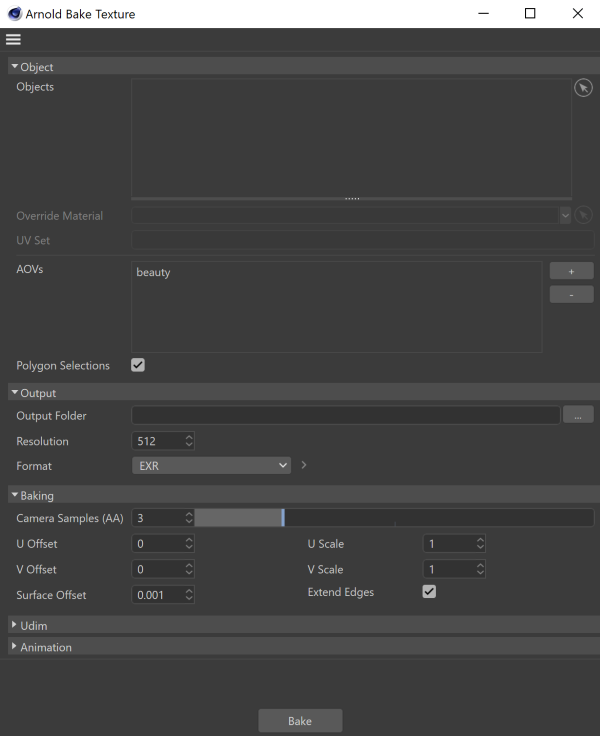
Task: Open the Override Material dropdown arrow
Action: (565, 215)
